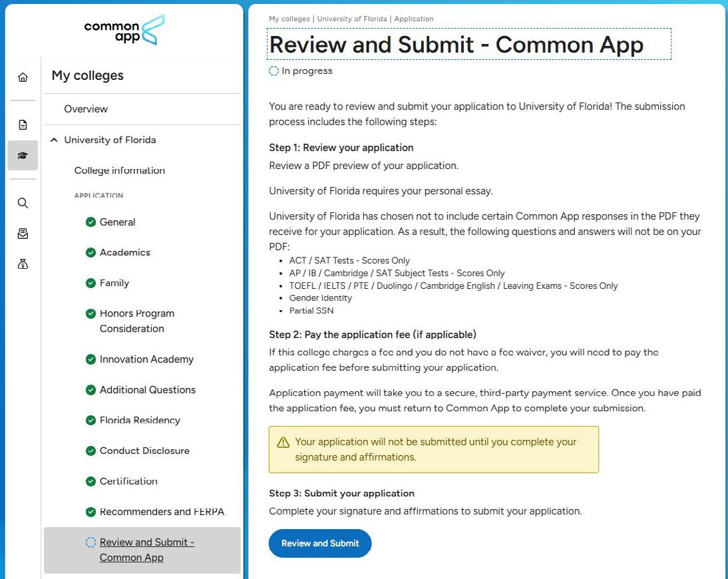This screenshot has width=728, height=579.
Task: Go to the General section
Action: coord(118,222)
